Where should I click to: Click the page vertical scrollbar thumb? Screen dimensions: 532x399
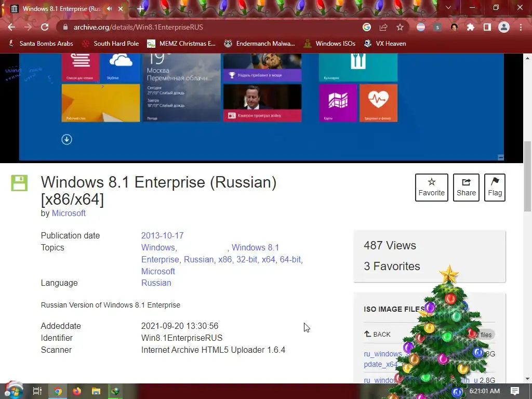528,177
